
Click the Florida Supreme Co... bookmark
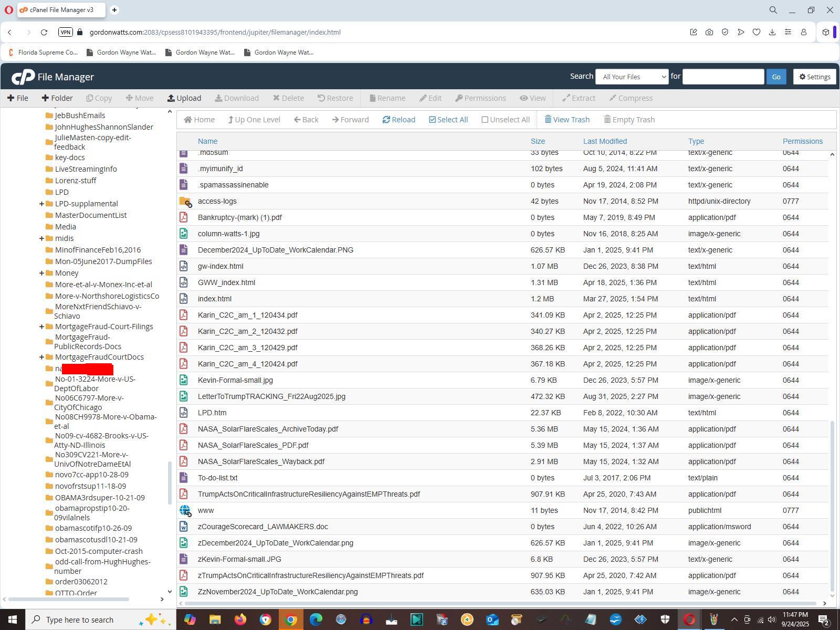pos(43,52)
